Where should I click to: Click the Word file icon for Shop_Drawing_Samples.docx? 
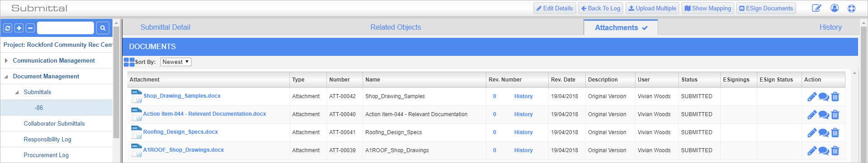click(136, 96)
